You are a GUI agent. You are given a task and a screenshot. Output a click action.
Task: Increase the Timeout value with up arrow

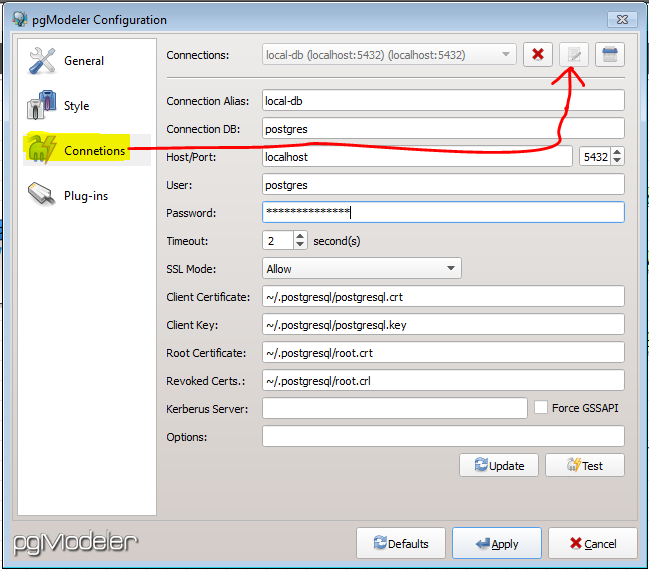(300, 236)
